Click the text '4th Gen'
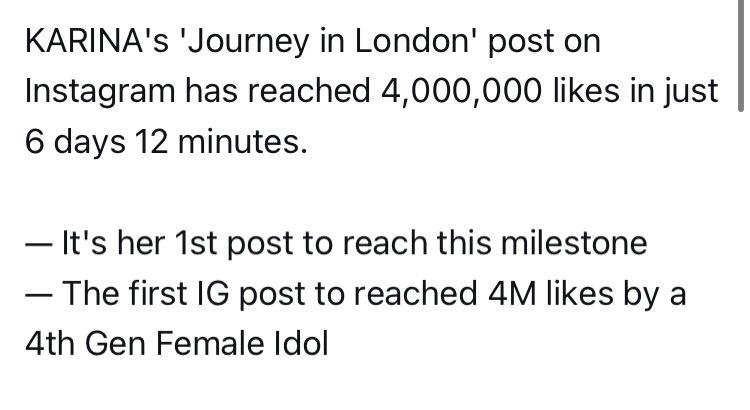Viewport: 750px width, 410px height. tap(85, 344)
